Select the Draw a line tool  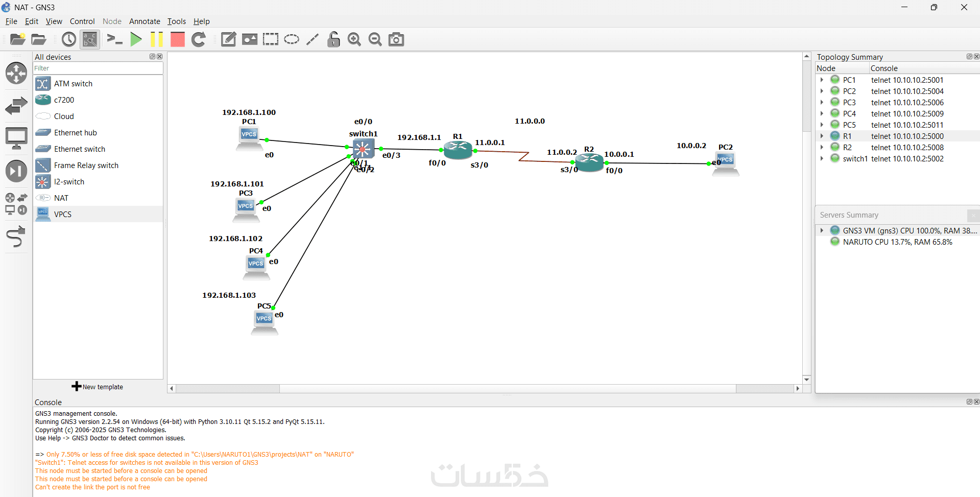click(x=313, y=39)
